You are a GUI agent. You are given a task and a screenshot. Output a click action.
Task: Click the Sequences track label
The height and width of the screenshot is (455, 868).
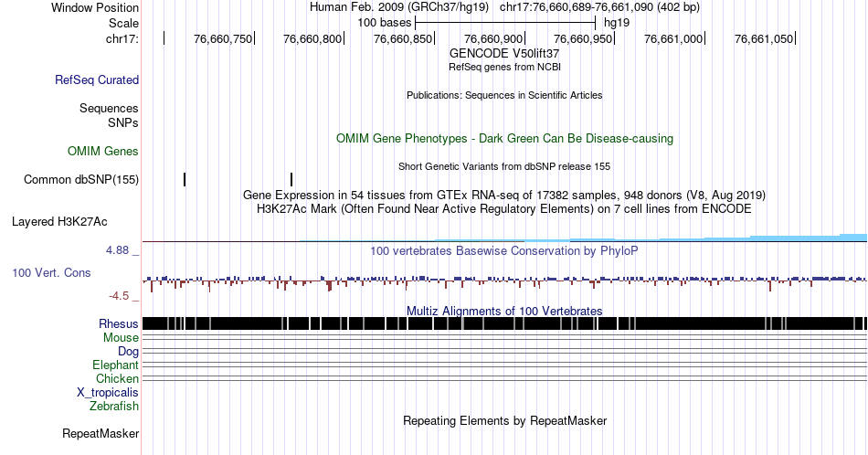109,108
